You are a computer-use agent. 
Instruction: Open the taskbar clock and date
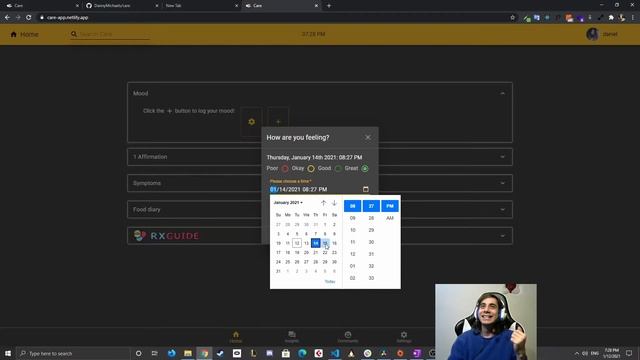611,353
